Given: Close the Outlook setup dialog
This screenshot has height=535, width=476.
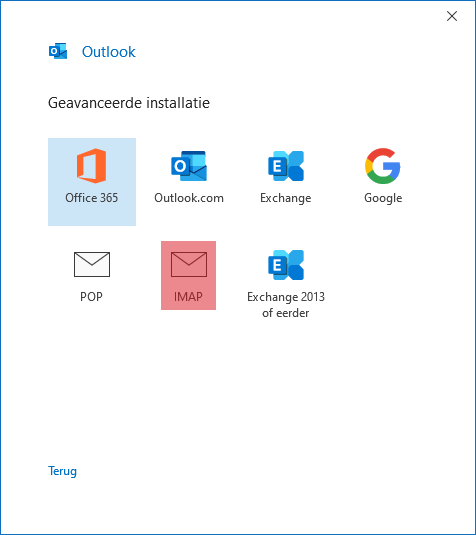Looking at the screenshot, I should pyautogui.click(x=452, y=16).
